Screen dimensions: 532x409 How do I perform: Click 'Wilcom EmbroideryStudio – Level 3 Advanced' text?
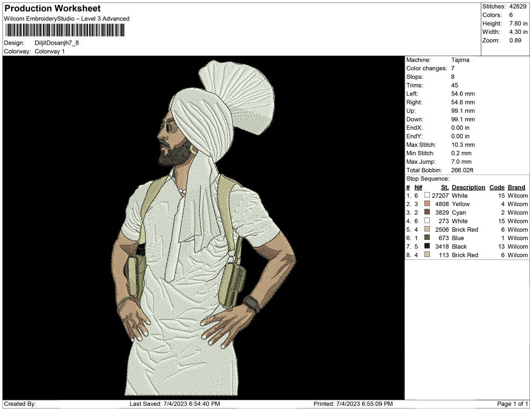coord(67,19)
